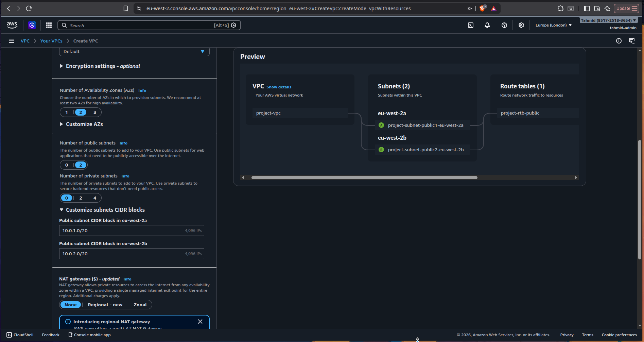The image size is (644, 342).
Task: Go forward with browser forward arrow
Action: tap(19, 8)
